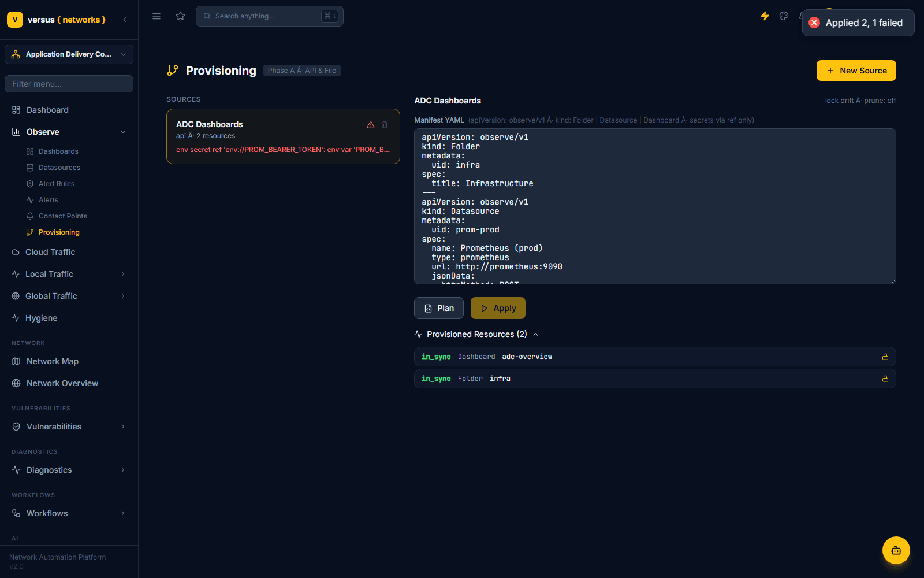Open Alert Rules under Observe
This screenshot has width=924, height=578.
pyautogui.click(x=57, y=184)
